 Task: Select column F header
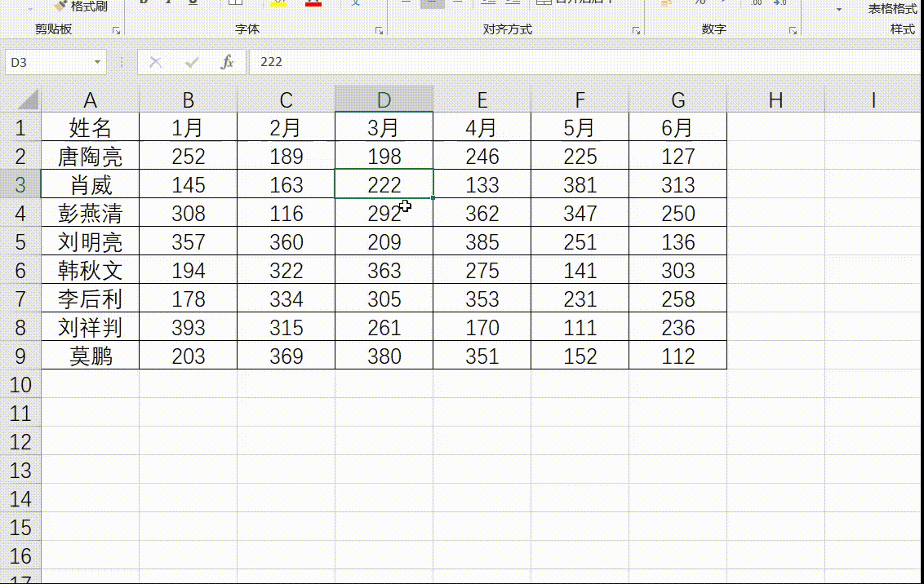[x=580, y=100]
